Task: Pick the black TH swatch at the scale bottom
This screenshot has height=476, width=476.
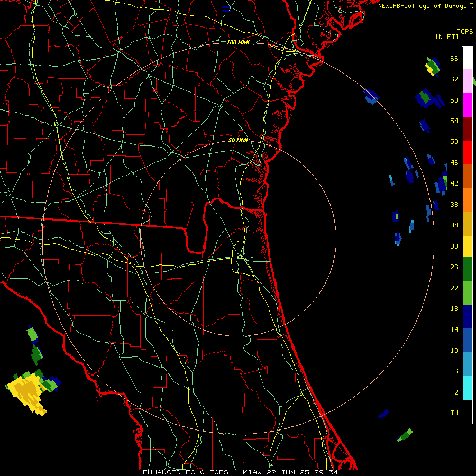Action: click(x=467, y=411)
